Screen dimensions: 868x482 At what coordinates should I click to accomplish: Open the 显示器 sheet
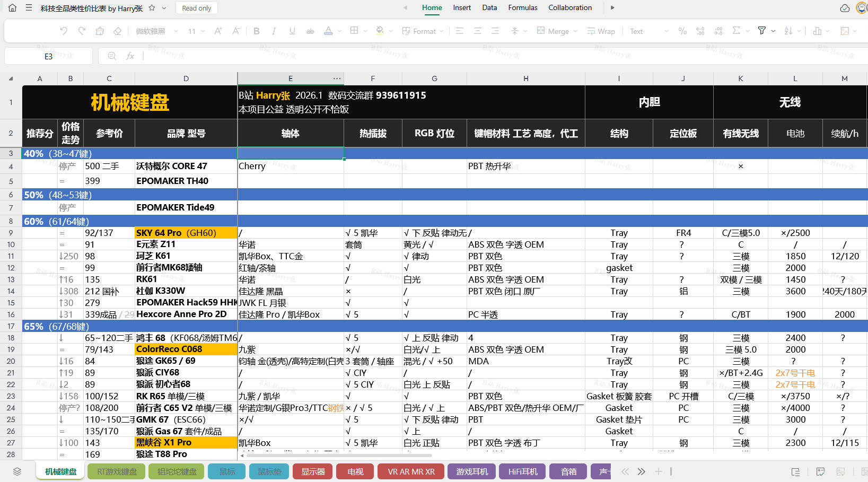pyautogui.click(x=313, y=471)
